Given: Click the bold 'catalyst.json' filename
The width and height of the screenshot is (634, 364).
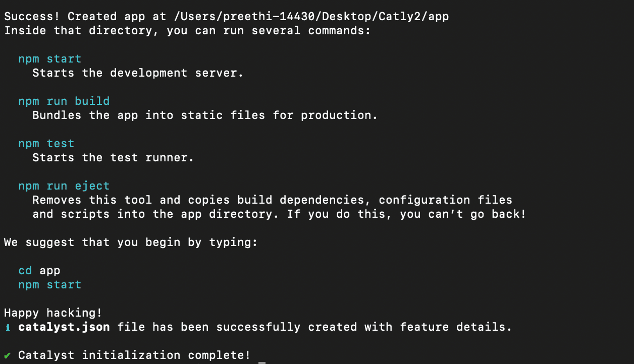Looking at the screenshot, I should click(64, 327).
